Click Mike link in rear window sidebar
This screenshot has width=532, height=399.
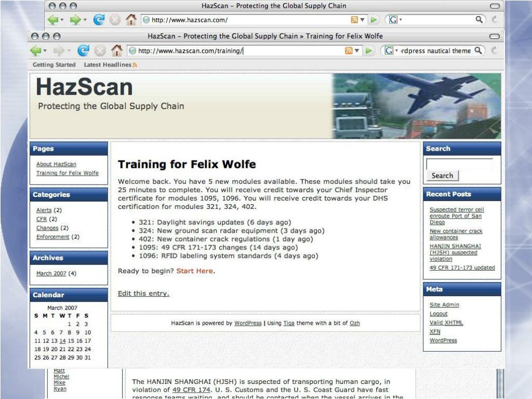coord(59,383)
